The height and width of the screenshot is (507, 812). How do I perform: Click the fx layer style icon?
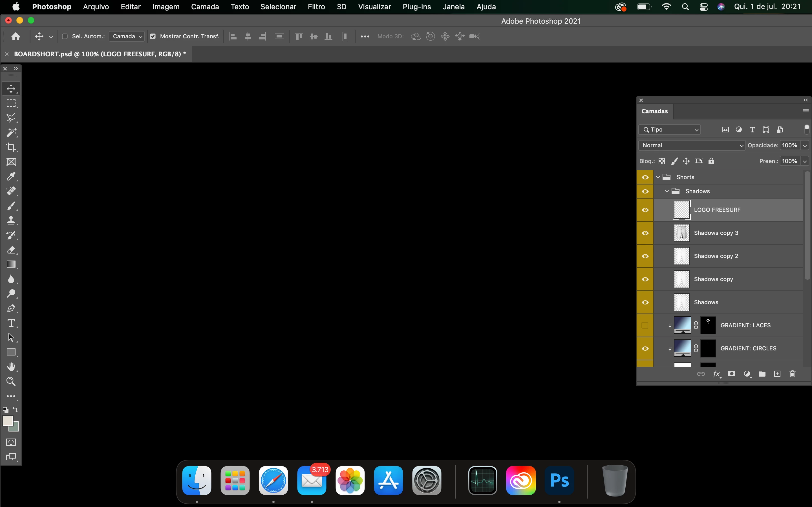(716, 374)
